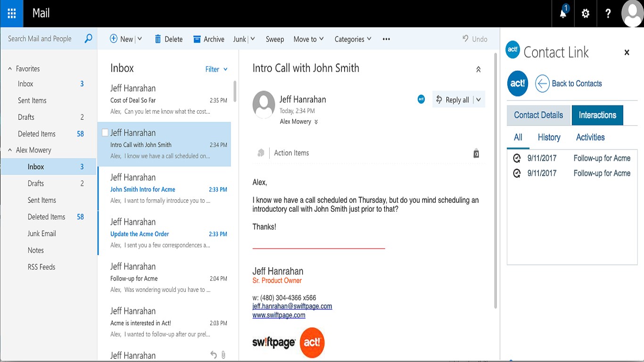Click the New message plus icon
The width and height of the screenshot is (644, 362).
coord(114,39)
